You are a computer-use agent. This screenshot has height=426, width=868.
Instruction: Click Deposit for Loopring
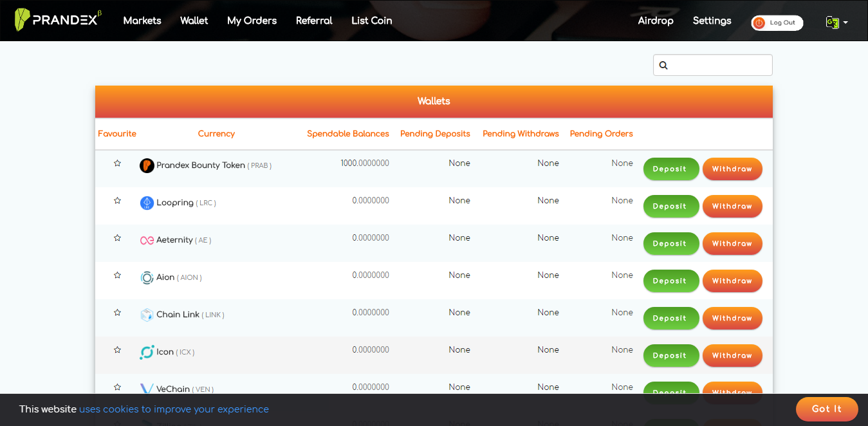tap(671, 206)
